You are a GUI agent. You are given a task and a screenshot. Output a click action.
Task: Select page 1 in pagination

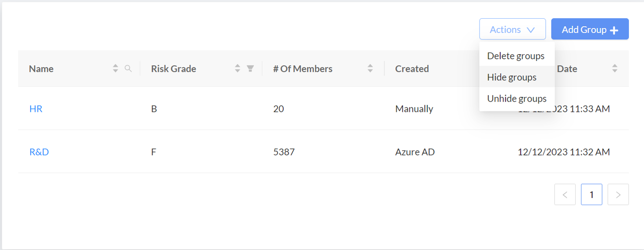(x=591, y=194)
